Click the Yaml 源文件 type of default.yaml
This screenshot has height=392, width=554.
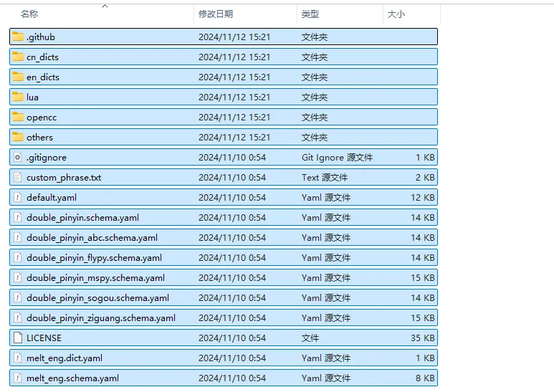326,198
